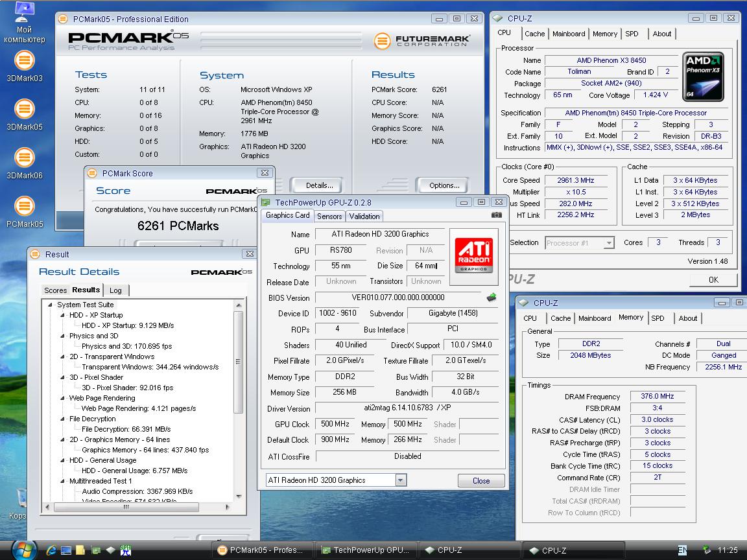This screenshot has height=560, width=747.
Task: Click the Result tree scroll-right arrow
Action: pyautogui.click(x=227, y=507)
